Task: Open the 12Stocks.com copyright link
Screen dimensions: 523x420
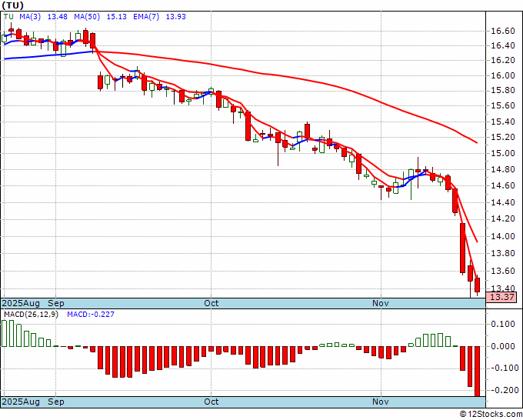Action: coord(491,415)
